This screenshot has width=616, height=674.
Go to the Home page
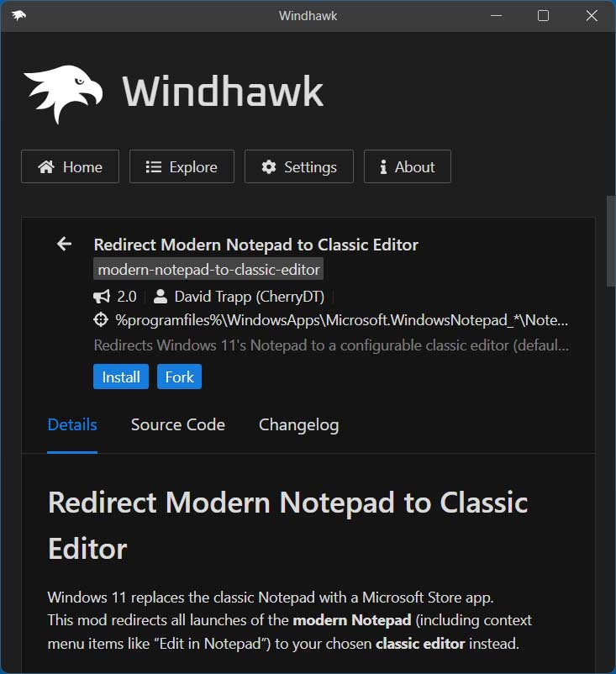(x=70, y=167)
